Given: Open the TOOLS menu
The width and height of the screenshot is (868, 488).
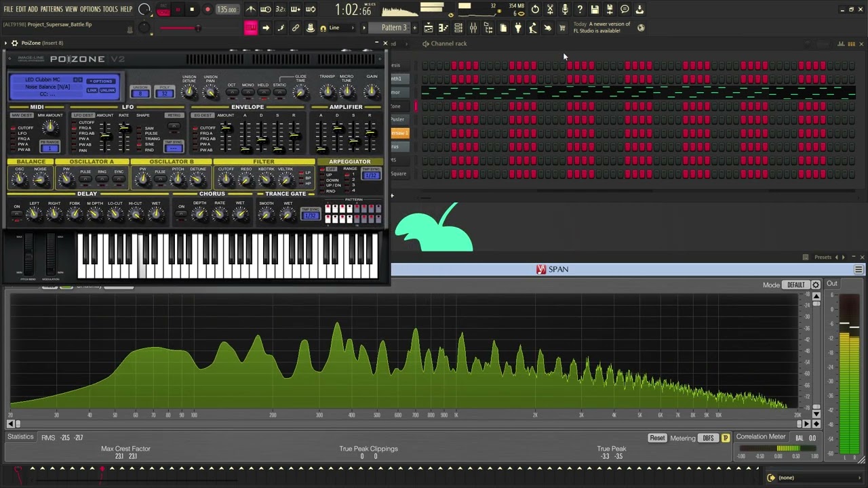Looking at the screenshot, I should pyautogui.click(x=110, y=9).
